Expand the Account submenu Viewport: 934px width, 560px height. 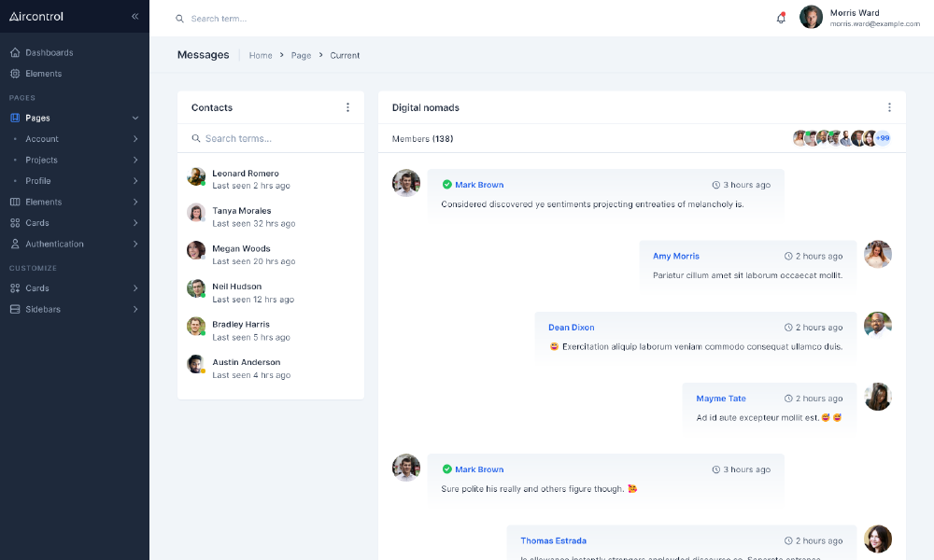click(135, 139)
